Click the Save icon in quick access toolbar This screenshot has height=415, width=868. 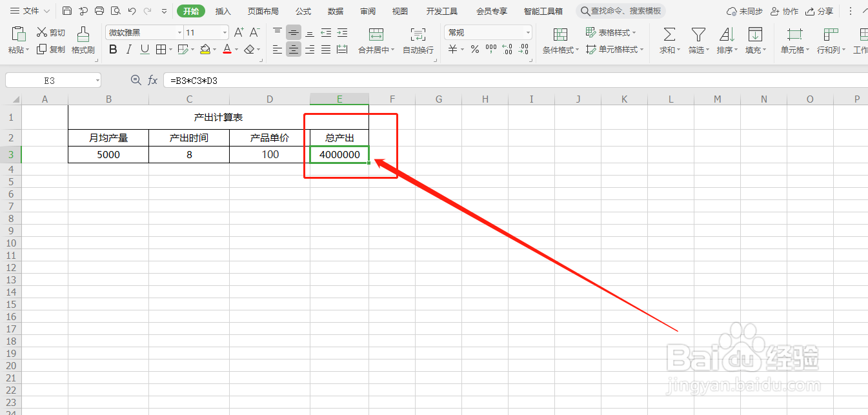click(67, 11)
